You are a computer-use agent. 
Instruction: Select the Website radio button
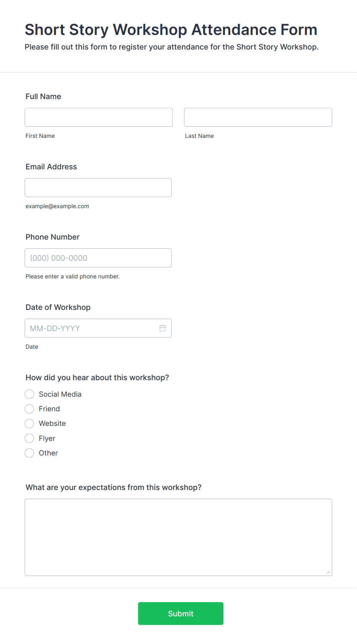[29, 424]
